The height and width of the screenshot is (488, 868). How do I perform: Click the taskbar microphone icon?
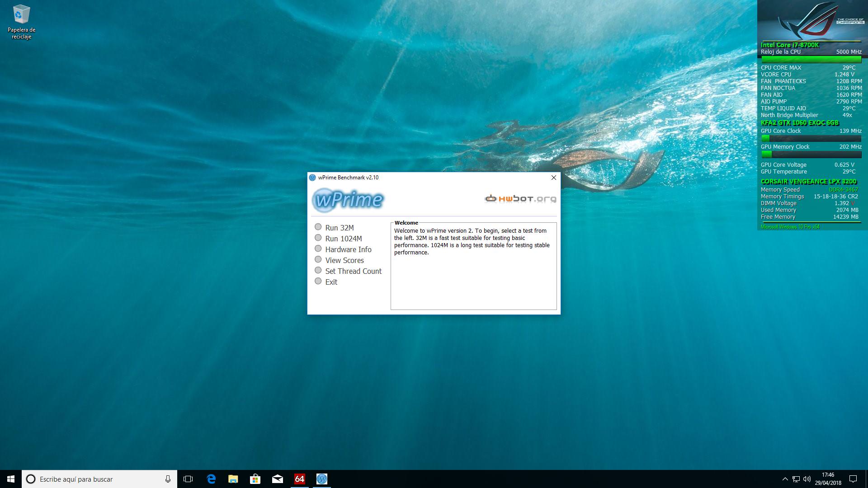click(x=168, y=479)
